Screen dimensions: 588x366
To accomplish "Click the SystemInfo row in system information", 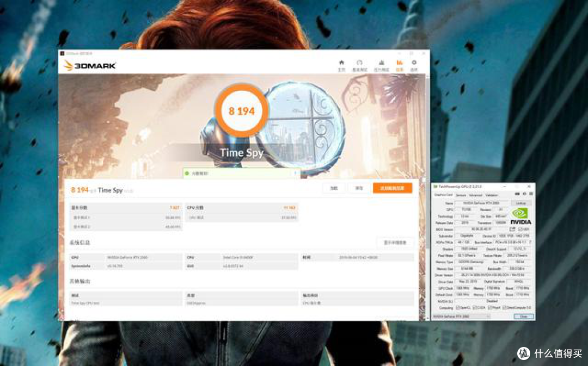I will coord(126,266).
